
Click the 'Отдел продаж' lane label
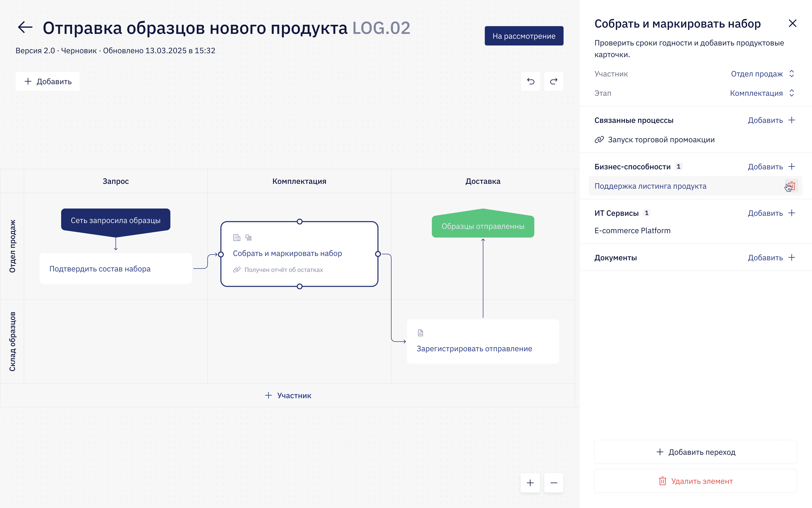[x=12, y=246]
